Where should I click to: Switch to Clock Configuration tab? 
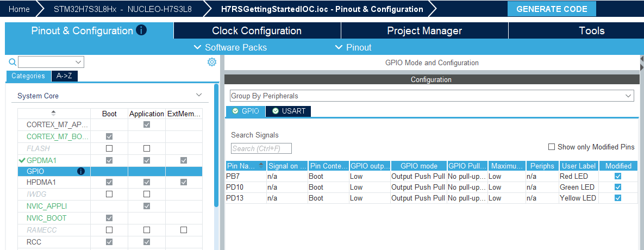[x=257, y=30]
